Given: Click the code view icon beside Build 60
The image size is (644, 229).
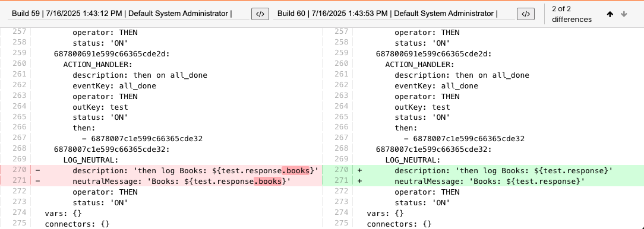Looking at the screenshot, I should click(x=526, y=14).
